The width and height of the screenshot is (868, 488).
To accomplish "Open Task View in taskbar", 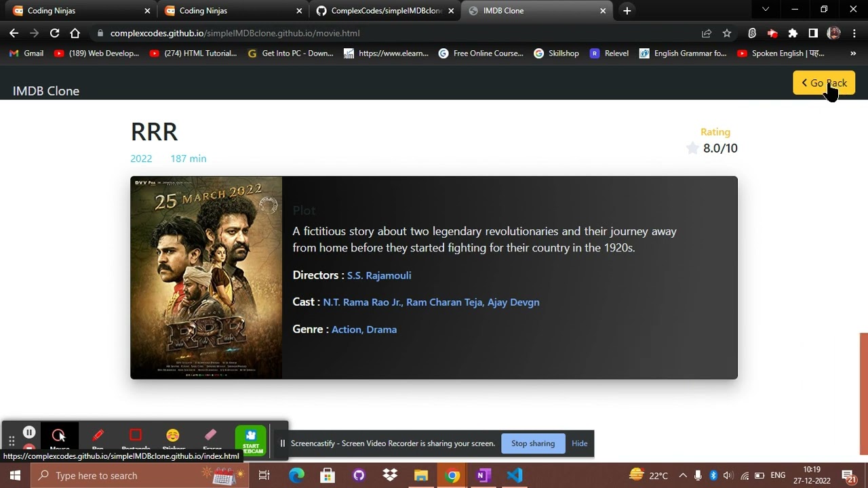I will [264, 476].
